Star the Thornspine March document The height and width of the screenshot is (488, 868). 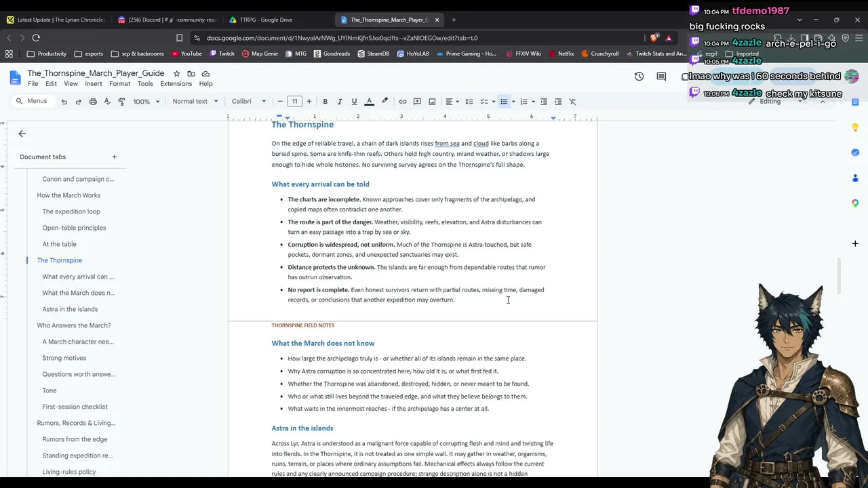176,73
